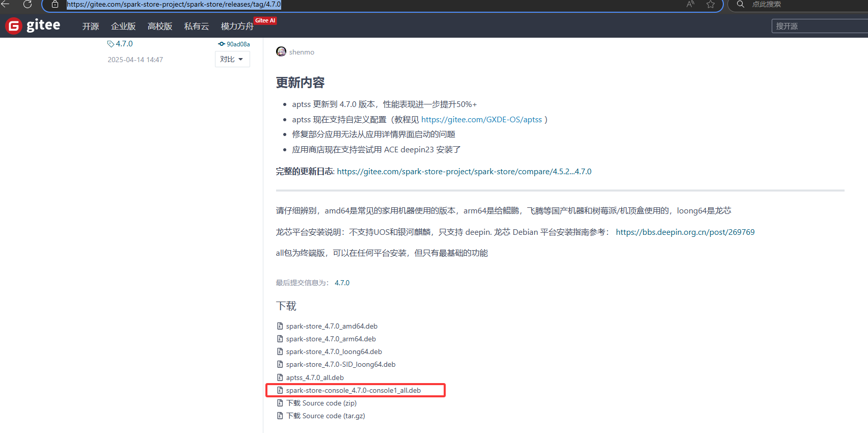The width and height of the screenshot is (868, 433).
Task: Click the Gitee logo icon
Action: [14, 25]
